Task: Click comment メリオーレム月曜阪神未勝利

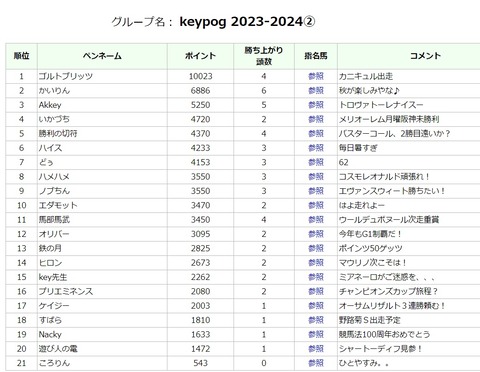Action: coord(389,119)
